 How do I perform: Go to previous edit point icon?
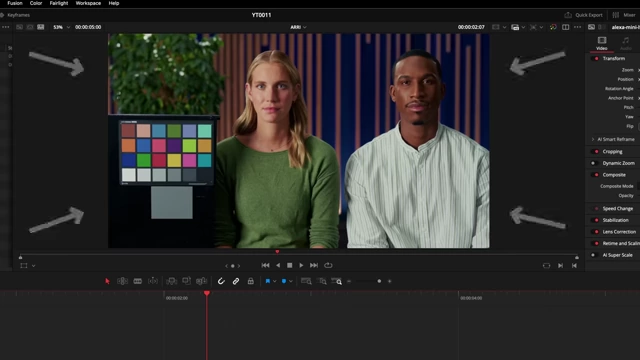pyautogui.click(x=574, y=266)
